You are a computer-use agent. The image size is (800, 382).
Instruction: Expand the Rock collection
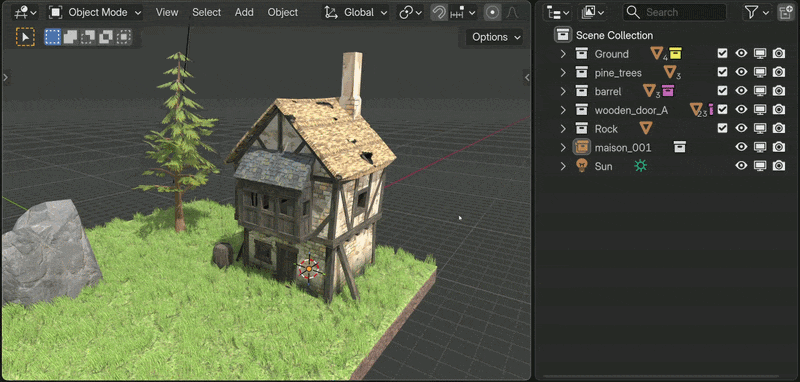point(563,129)
